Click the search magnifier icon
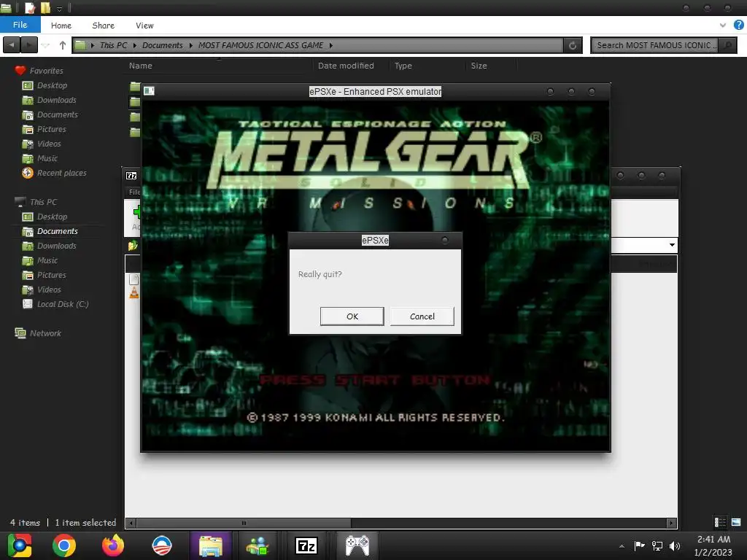 (x=727, y=45)
